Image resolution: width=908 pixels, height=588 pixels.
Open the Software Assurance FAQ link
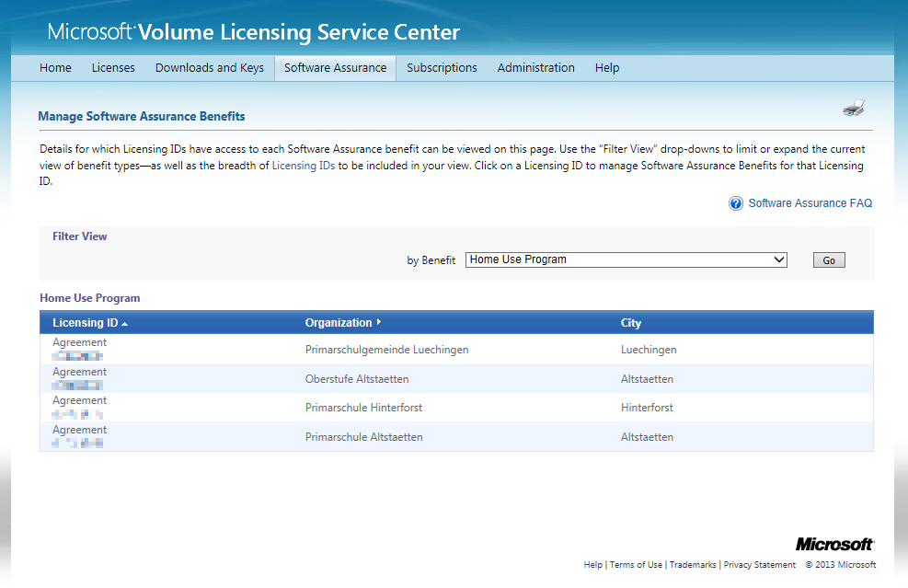(x=810, y=203)
